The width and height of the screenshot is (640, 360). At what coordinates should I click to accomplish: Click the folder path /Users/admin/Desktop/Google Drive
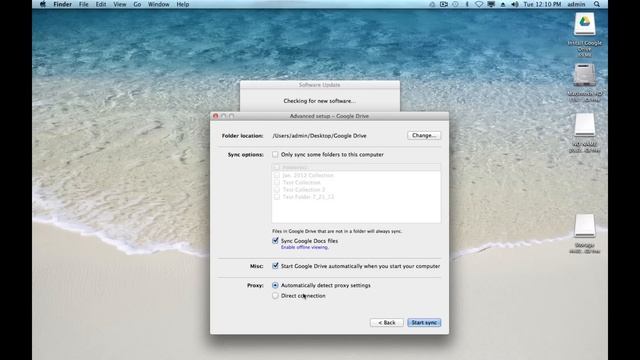(319, 136)
